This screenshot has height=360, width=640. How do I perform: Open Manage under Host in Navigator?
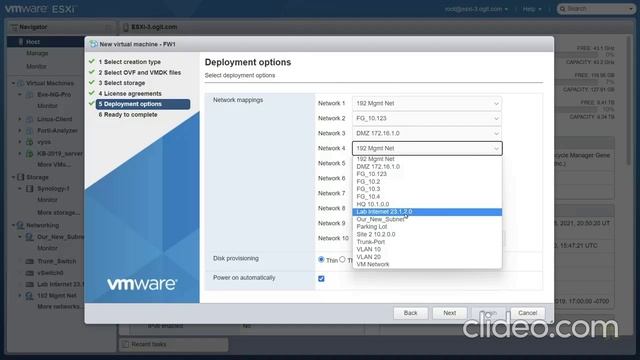[37, 53]
